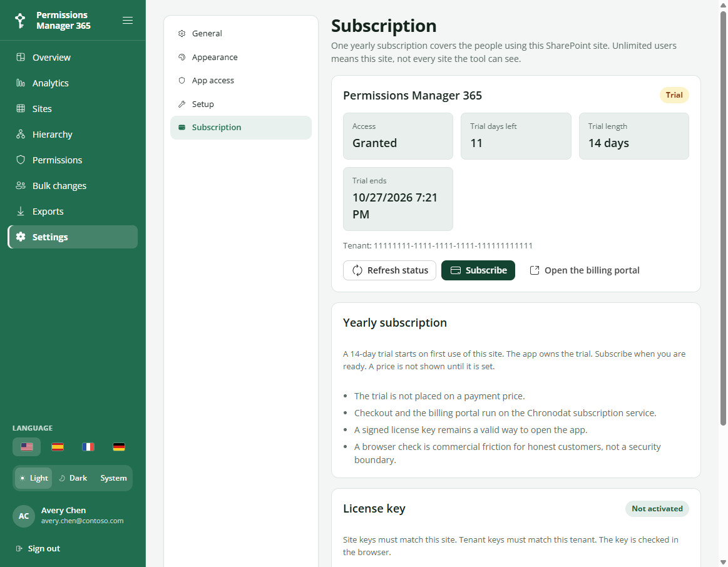
Task: Open App access settings tab
Action: (241, 80)
